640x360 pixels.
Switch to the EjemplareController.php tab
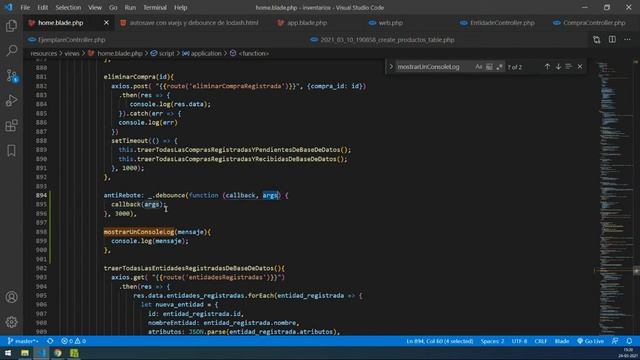[x=67, y=40]
